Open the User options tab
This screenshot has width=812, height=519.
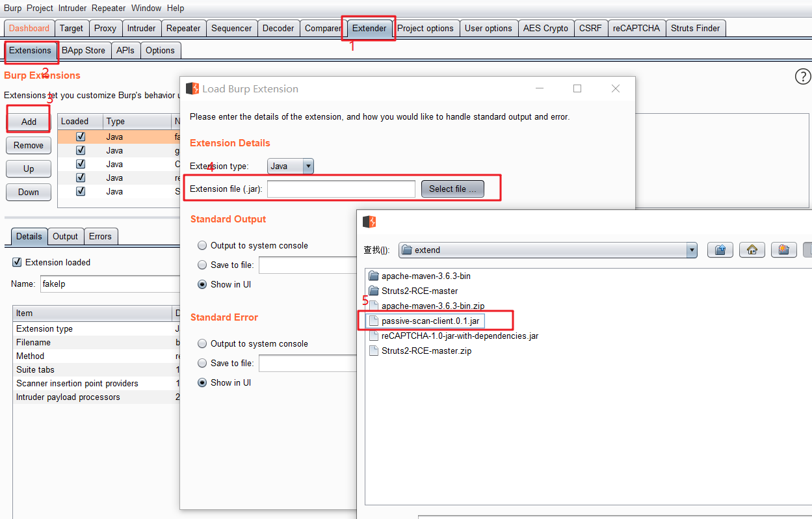[489, 28]
